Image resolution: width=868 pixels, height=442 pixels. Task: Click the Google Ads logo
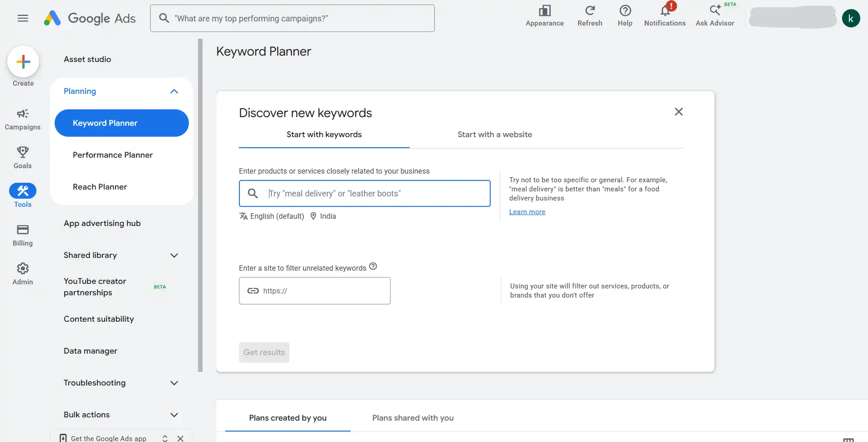[x=90, y=18]
